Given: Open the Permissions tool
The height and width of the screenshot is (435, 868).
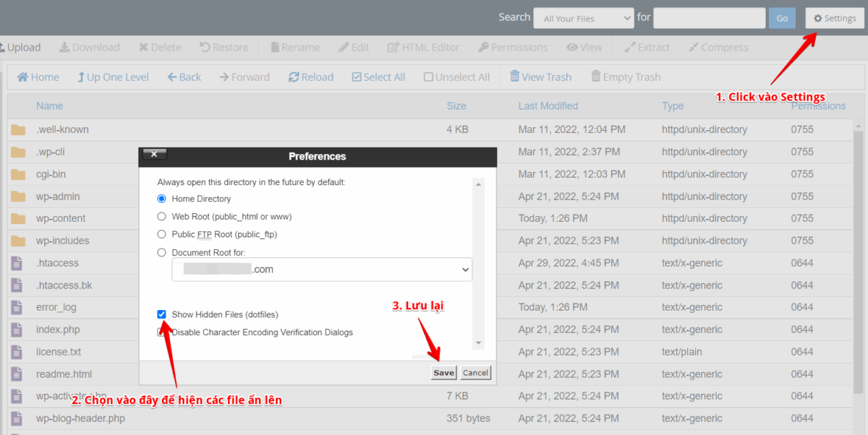Looking at the screenshot, I should pyautogui.click(x=514, y=47).
